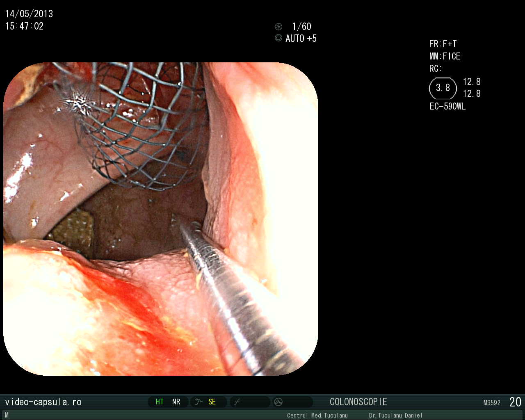Click the curve icon left of SE

point(199,402)
